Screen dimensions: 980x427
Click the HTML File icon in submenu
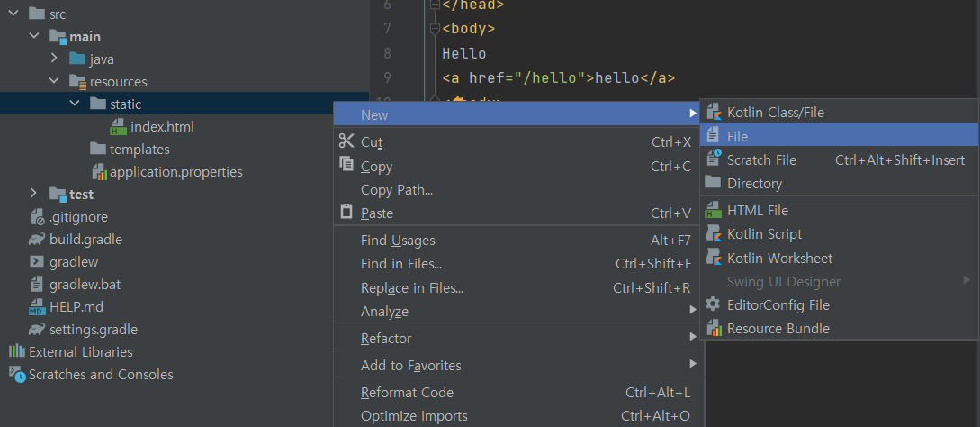pos(713,211)
